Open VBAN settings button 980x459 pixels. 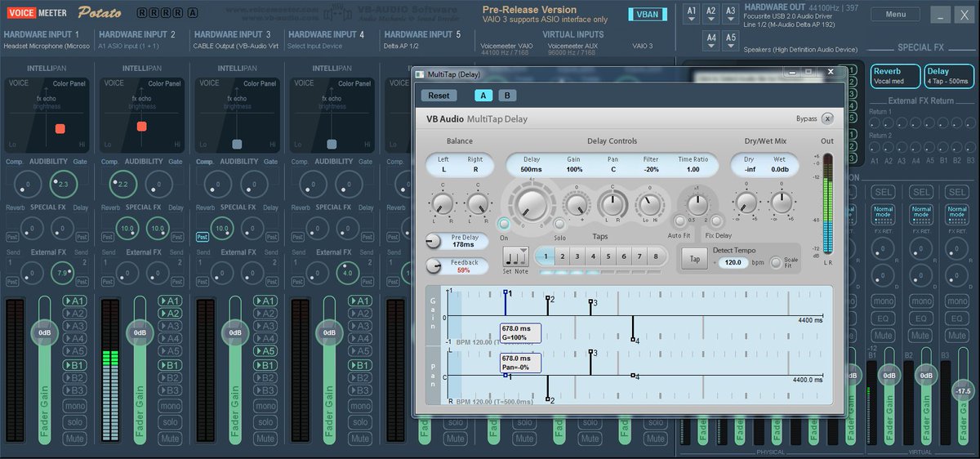click(647, 14)
